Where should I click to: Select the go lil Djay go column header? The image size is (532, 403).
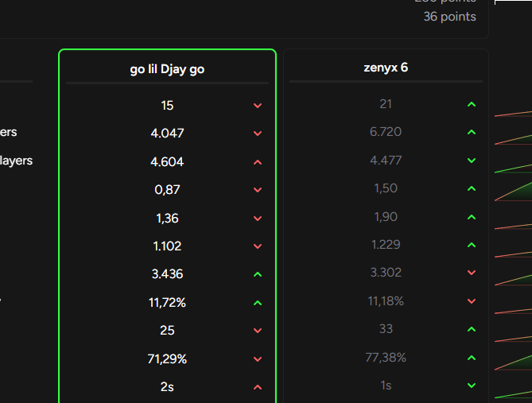click(167, 69)
